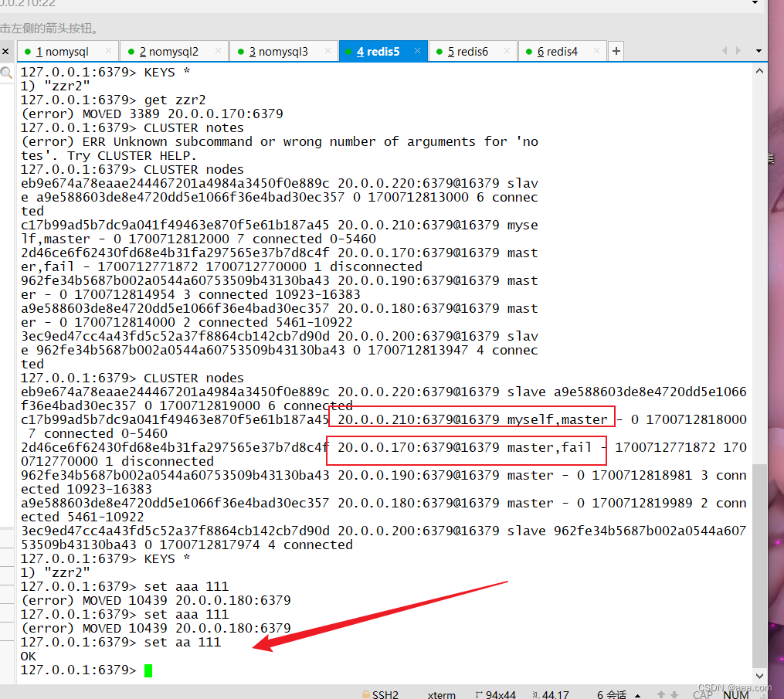Viewport: 784px width, 699px height.
Task: Click the SSH2 protocol indicator in status bar
Action: point(386,694)
